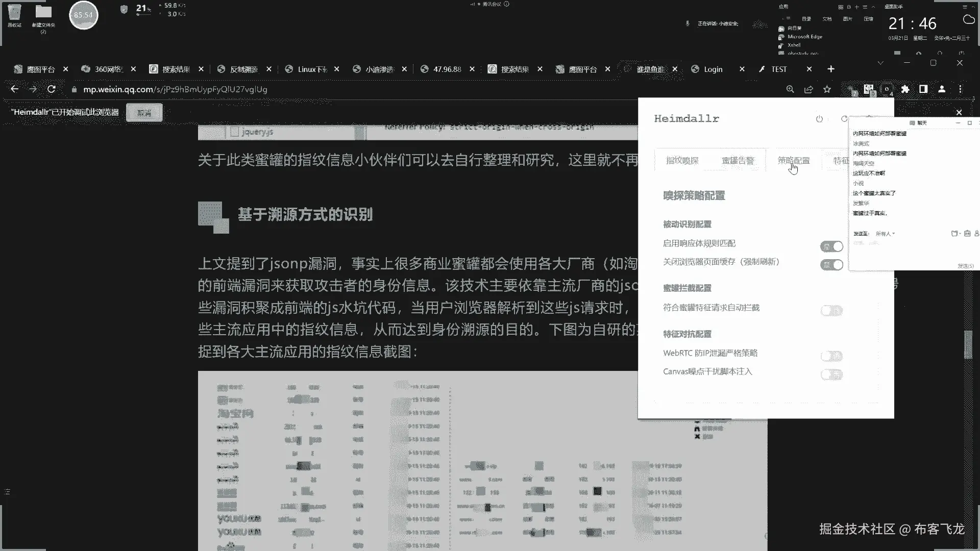The image size is (980, 551).
Task: Click the share page icon in the address bar
Action: 808,89
